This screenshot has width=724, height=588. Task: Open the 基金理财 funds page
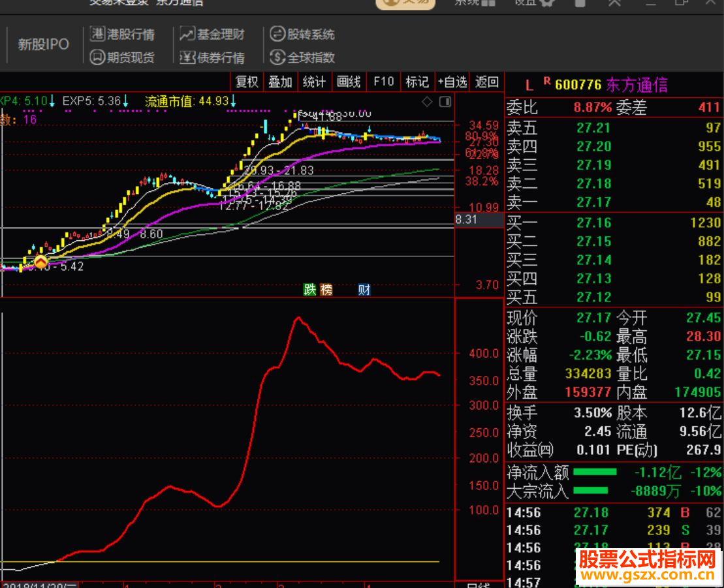point(212,34)
